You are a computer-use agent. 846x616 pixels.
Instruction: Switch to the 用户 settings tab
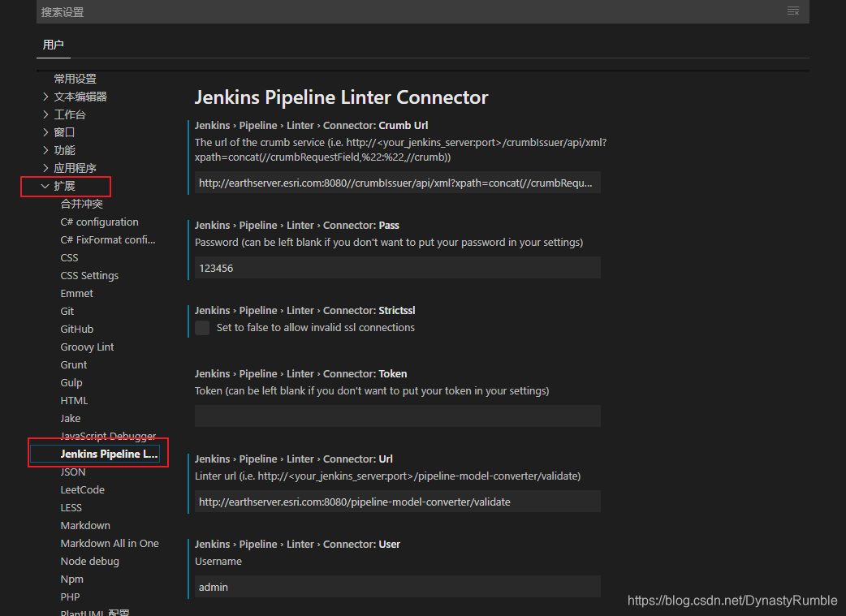pos(54,45)
